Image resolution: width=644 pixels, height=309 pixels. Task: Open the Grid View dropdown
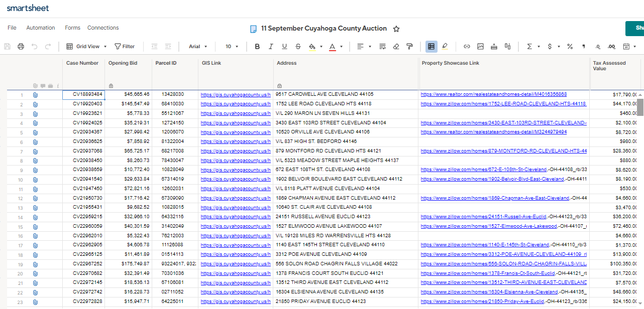87,47
